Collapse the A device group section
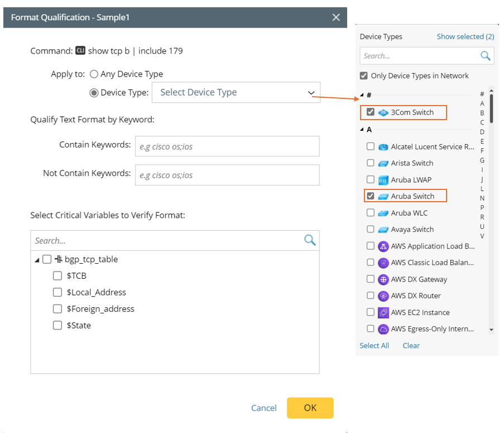Viewport: 504px width, 433px height. pyautogui.click(x=362, y=130)
